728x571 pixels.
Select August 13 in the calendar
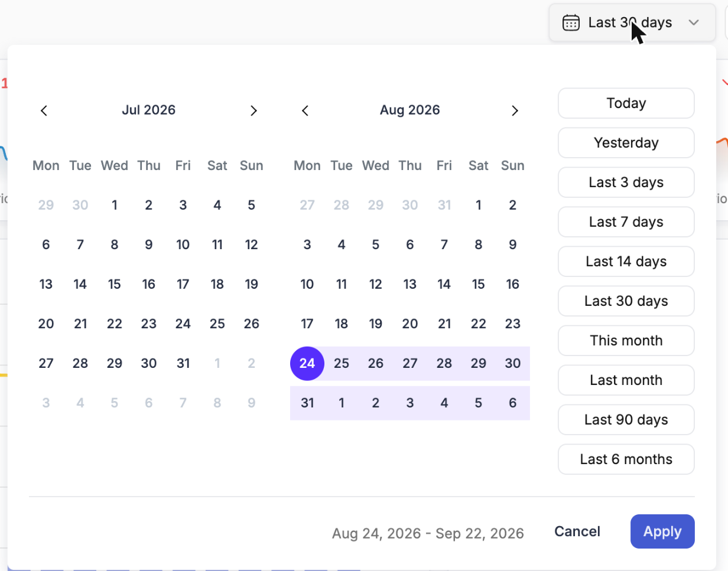click(x=410, y=284)
